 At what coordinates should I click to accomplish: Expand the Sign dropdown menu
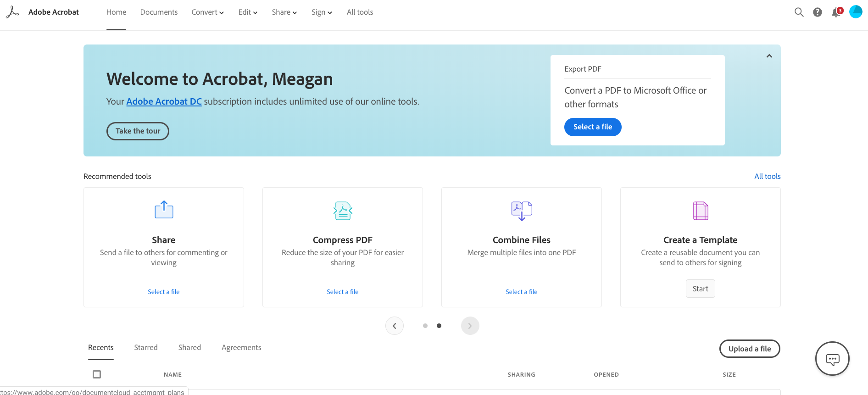[322, 12]
